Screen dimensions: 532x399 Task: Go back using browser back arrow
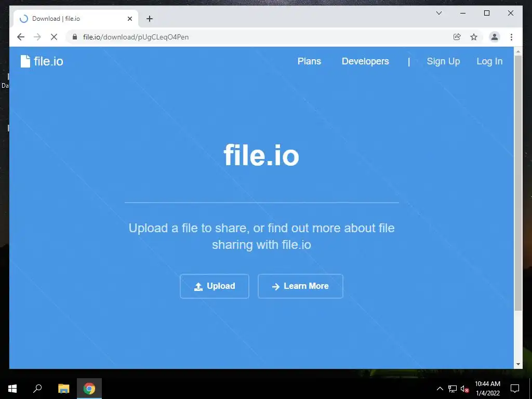[x=21, y=37]
